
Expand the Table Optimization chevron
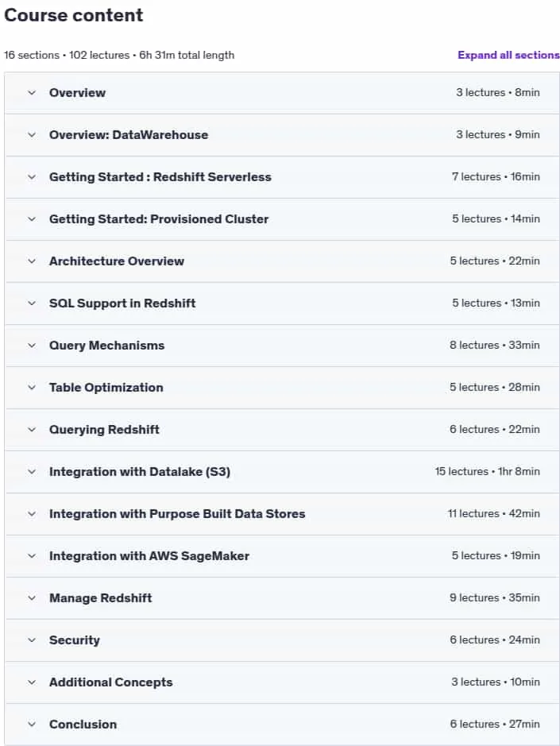point(32,388)
